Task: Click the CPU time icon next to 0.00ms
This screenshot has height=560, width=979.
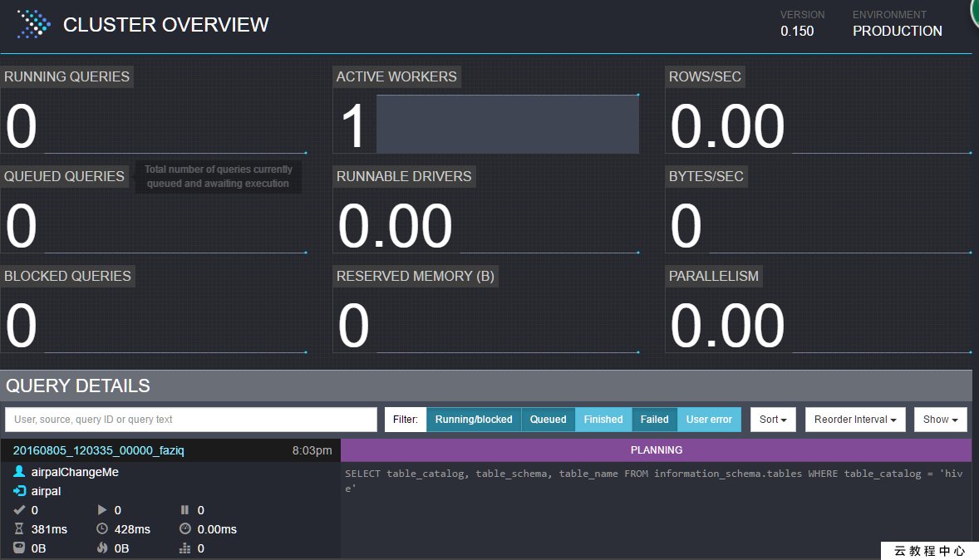Action: [184, 528]
